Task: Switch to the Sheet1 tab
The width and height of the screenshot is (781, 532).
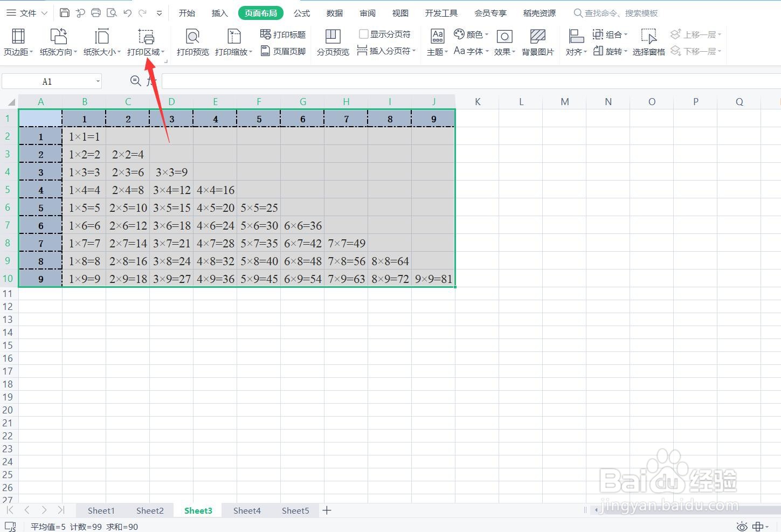Action: tap(101, 510)
